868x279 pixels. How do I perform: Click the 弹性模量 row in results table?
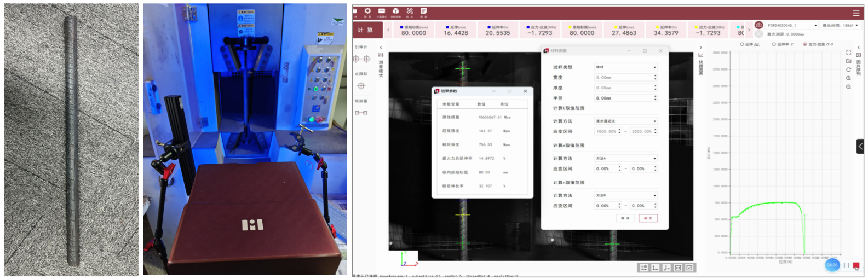pos(482,117)
